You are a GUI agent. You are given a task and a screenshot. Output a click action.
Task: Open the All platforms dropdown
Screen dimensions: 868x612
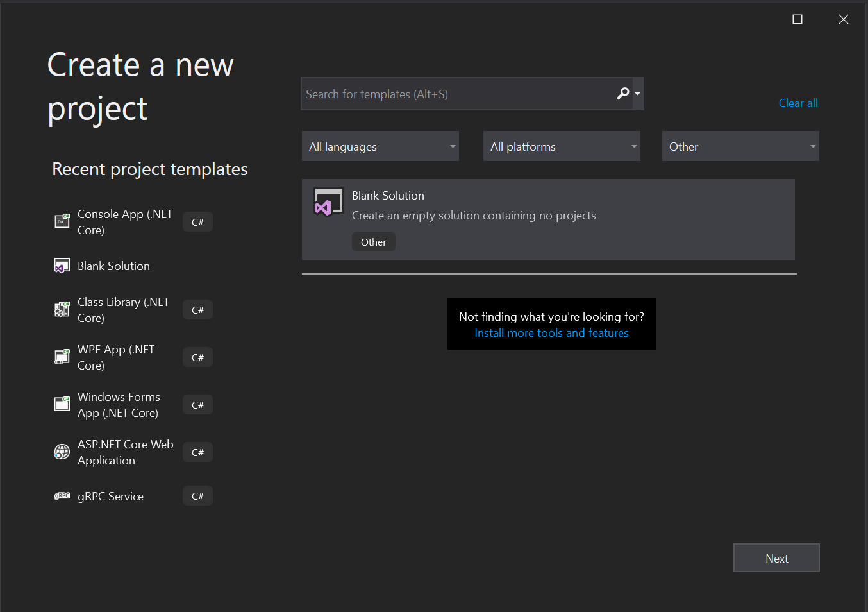(x=562, y=146)
